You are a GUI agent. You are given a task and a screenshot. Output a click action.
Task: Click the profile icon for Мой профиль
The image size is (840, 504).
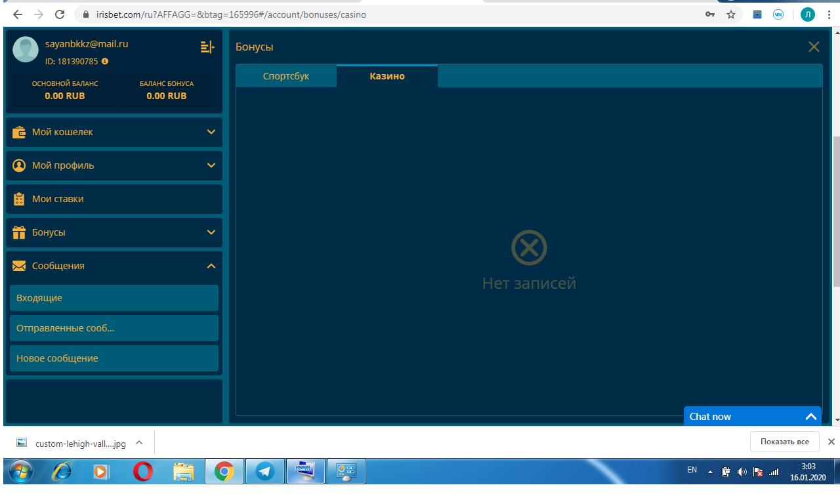point(19,165)
